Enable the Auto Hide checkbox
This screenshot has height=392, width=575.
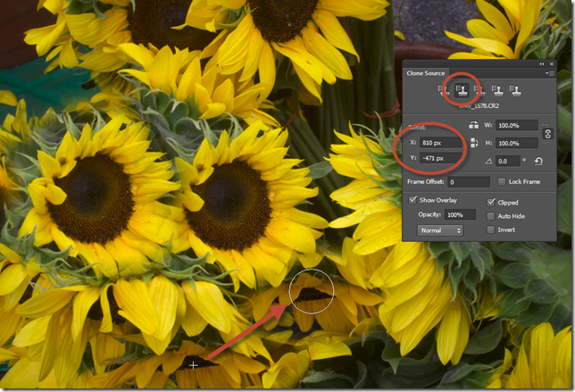[491, 216]
